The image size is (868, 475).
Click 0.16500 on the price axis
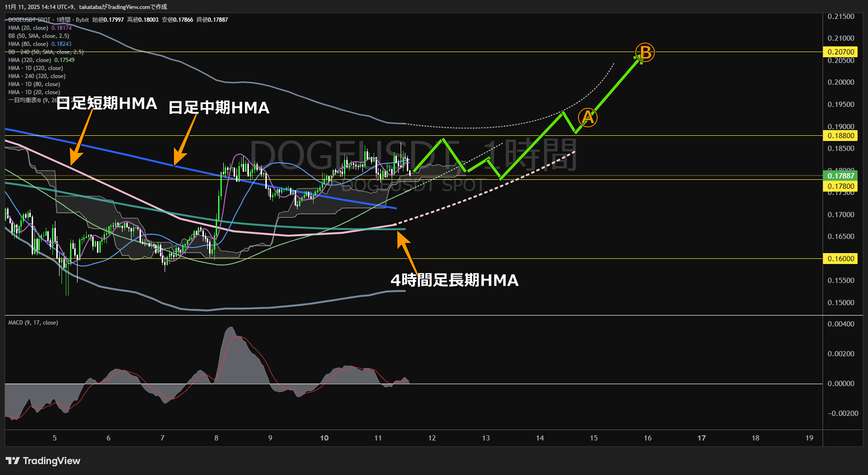841,237
